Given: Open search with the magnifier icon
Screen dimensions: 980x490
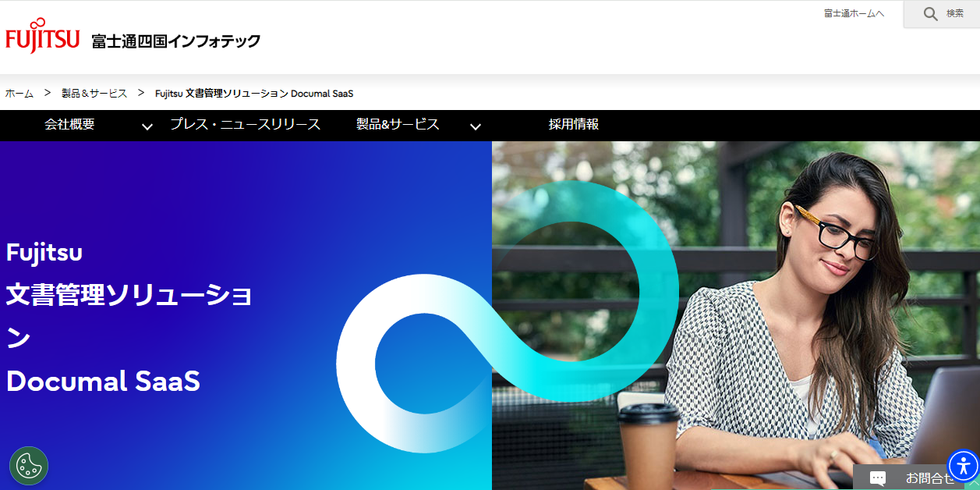Looking at the screenshot, I should [x=930, y=13].
